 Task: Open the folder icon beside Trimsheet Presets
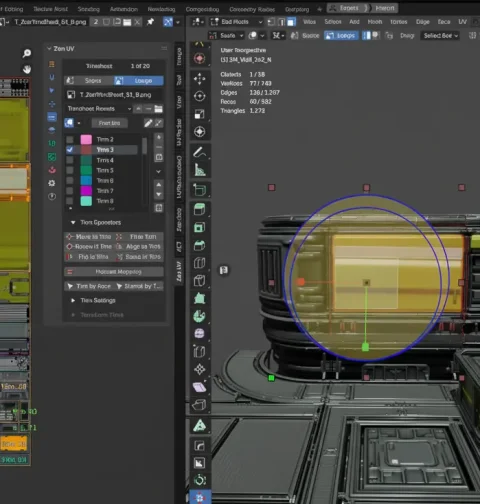pyautogui.click(x=159, y=109)
